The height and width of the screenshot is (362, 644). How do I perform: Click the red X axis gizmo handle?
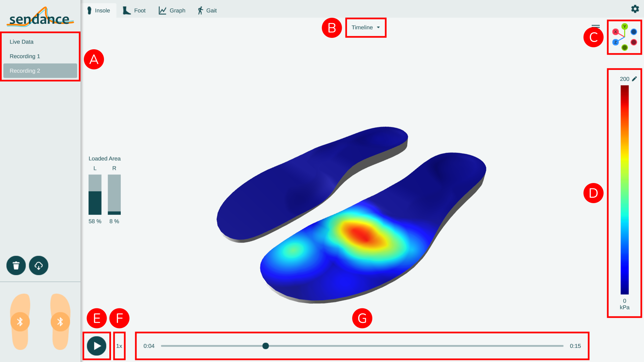[615, 32]
